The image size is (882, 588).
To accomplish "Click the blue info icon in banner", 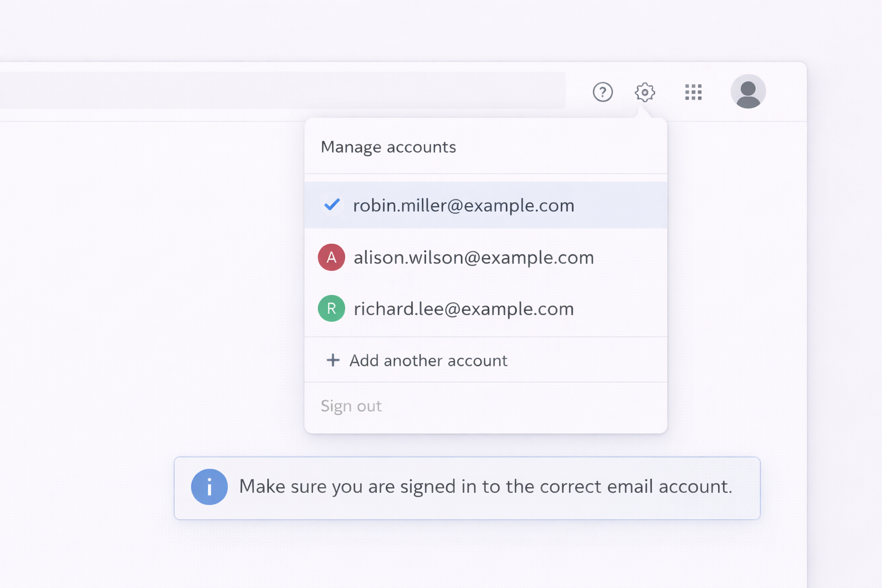I will [209, 487].
